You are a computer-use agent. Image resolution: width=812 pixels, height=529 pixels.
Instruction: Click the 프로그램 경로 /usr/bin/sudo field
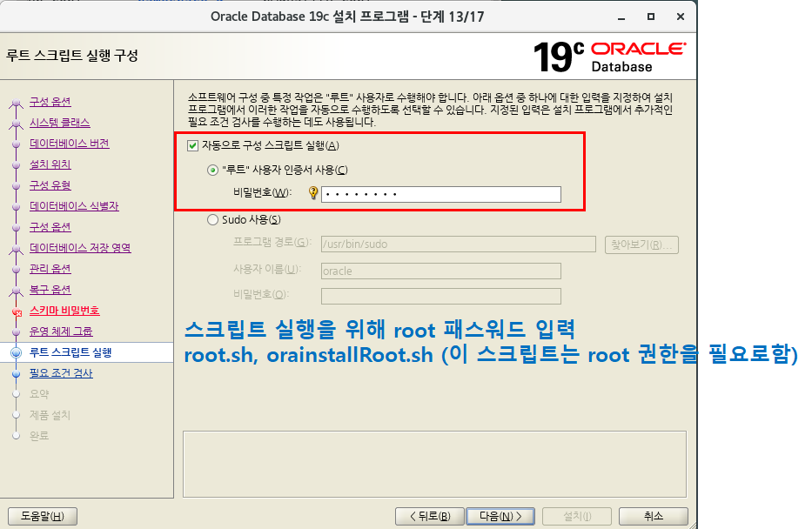point(459,244)
